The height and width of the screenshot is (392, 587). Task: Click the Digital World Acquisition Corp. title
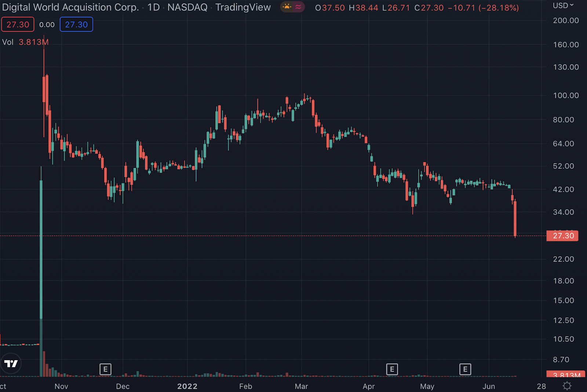coord(70,7)
